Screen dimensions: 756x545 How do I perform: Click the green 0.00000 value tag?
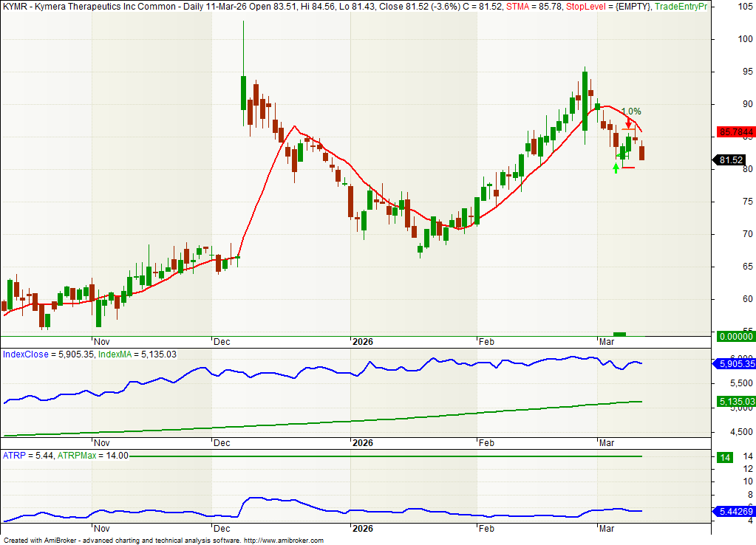click(734, 337)
